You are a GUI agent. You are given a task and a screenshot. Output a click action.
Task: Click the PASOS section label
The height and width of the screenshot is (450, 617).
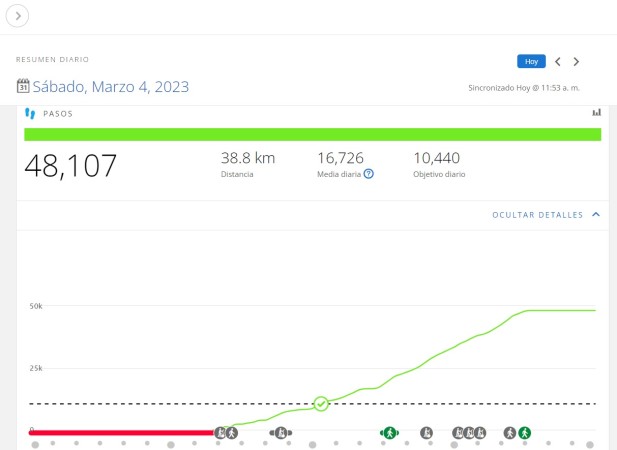[x=58, y=114]
